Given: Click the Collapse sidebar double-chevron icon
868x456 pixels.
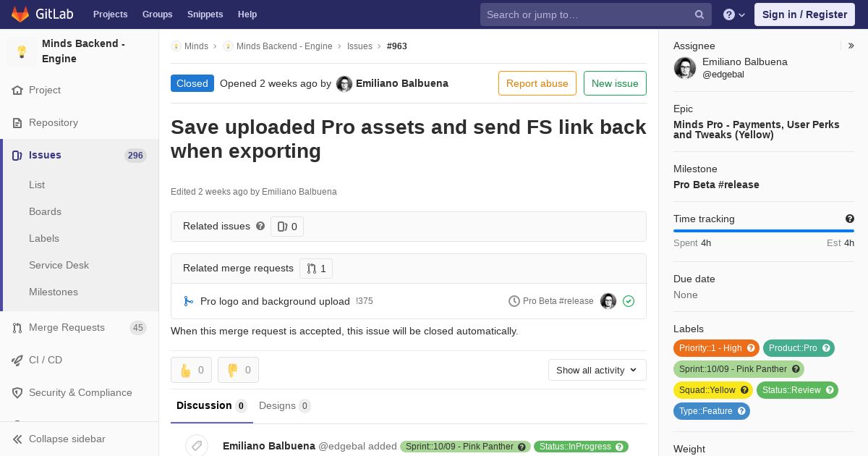Looking at the screenshot, I should point(17,439).
